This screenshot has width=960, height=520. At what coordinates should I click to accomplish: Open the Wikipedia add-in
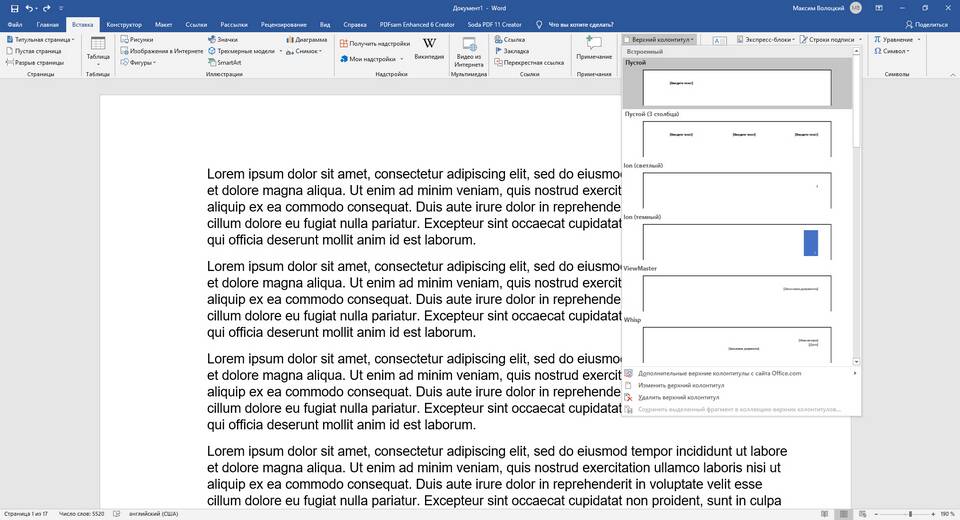[x=429, y=48]
